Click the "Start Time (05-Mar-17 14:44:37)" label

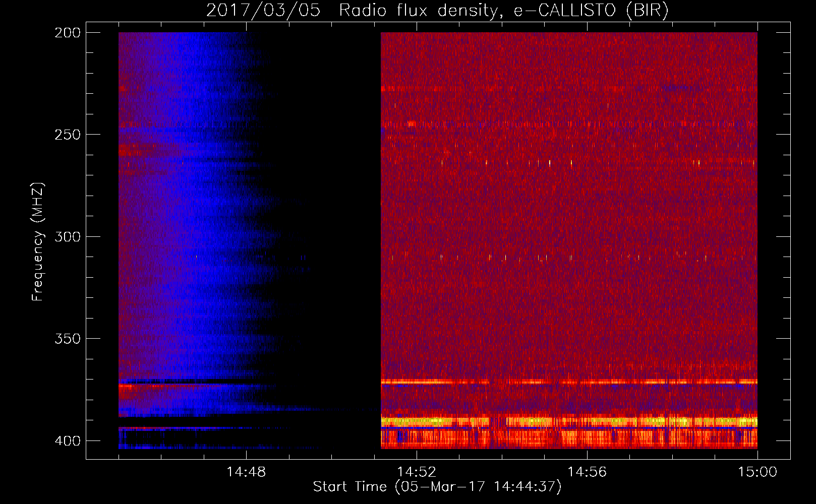tap(437, 487)
